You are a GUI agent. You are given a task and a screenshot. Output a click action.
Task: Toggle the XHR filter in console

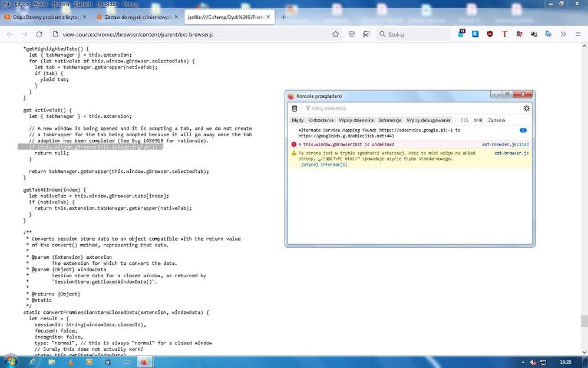click(x=478, y=120)
